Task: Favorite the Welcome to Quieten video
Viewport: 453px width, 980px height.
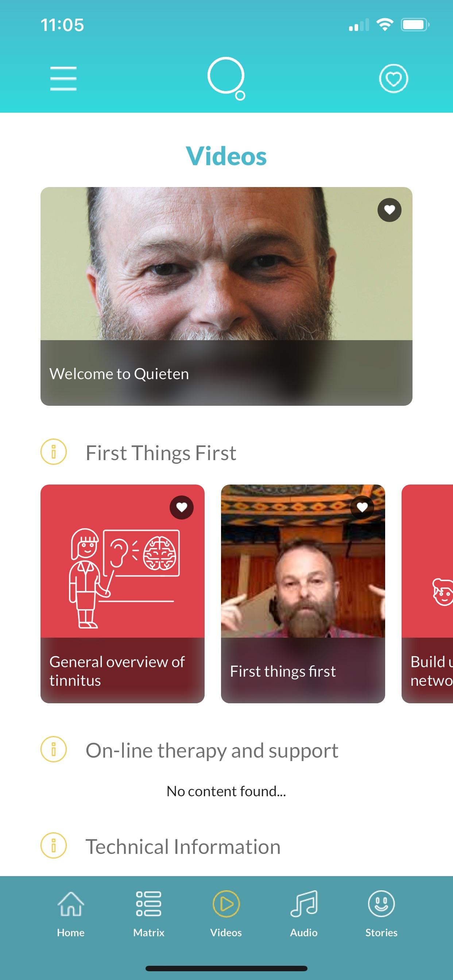Action: click(389, 210)
